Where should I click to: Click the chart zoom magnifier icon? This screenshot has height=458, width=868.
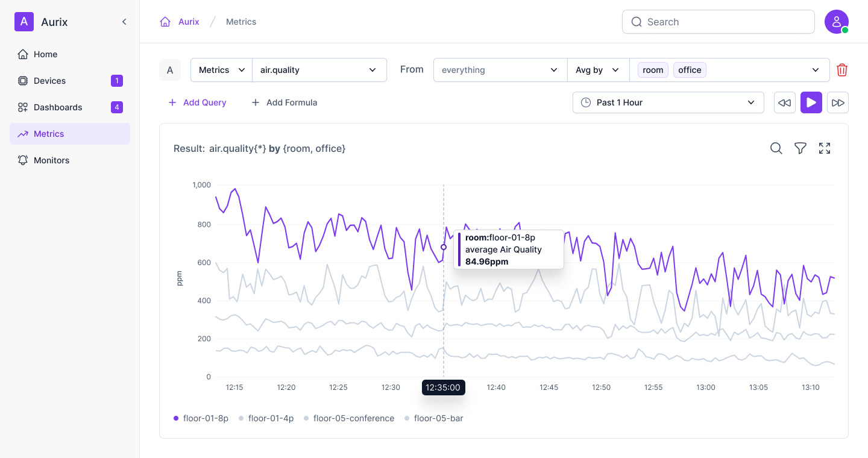click(776, 148)
